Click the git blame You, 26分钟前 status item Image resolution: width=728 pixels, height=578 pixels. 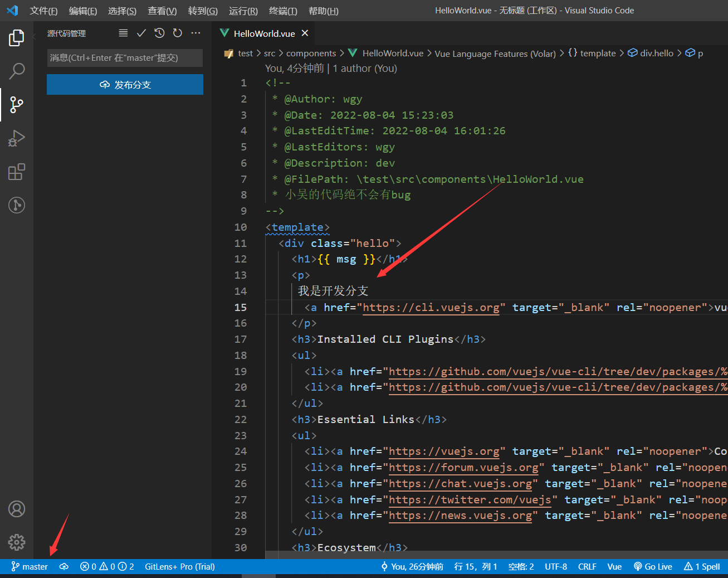(x=412, y=567)
